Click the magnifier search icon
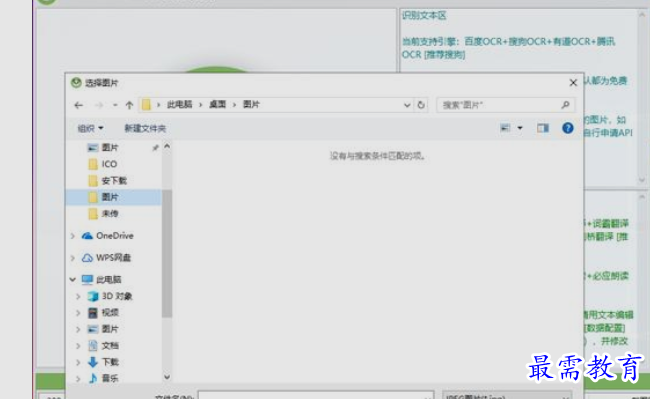Image resolution: width=650 pixels, height=399 pixels. [x=565, y=105]
